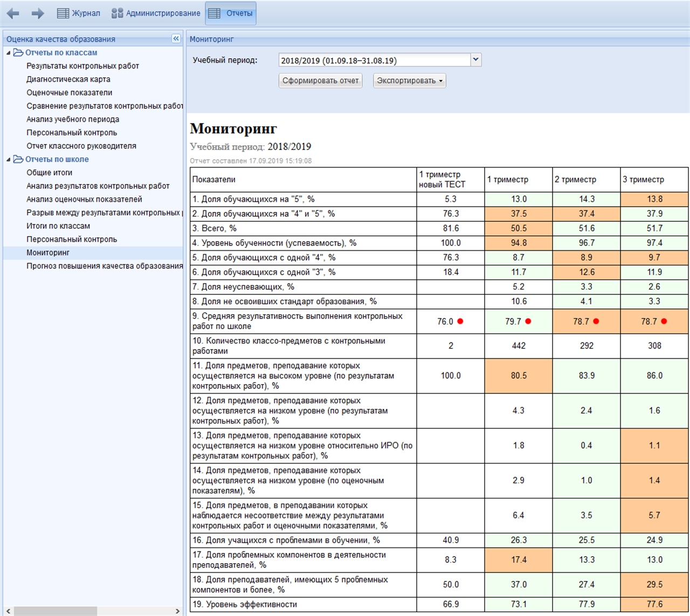Click orange cell value 80.5
Viewport: 690px width, 616px height.
(519, 375)
